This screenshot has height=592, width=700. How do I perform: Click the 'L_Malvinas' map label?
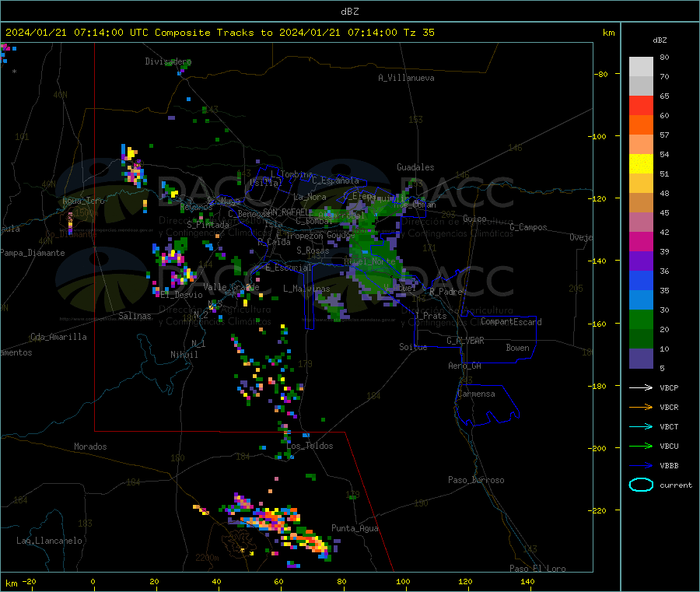(306, 289)
